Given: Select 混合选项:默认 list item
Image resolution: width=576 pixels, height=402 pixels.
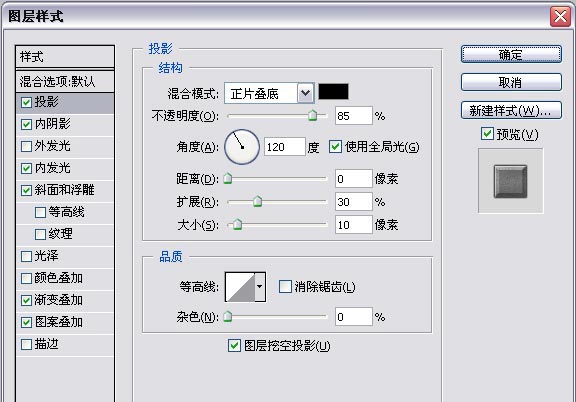Looking at the screenshot, I should [65, 81].
